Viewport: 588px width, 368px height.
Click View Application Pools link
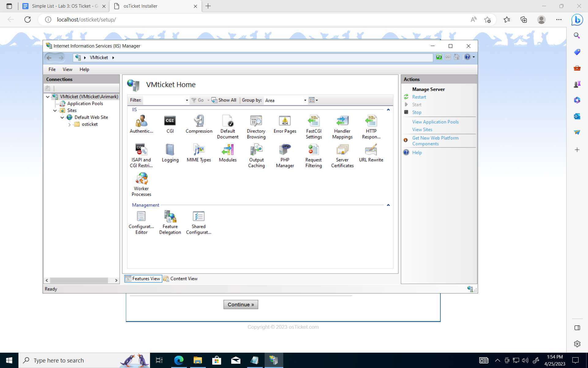(x=435, y=122)
